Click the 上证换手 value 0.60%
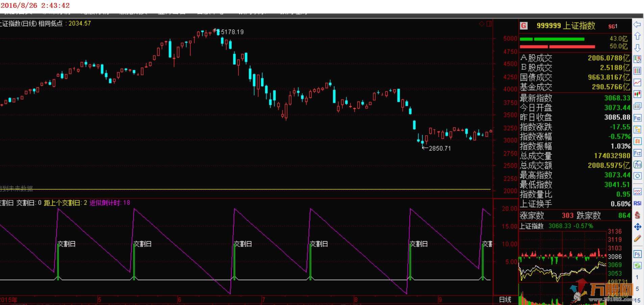The image size is (644, 305). 621,204
